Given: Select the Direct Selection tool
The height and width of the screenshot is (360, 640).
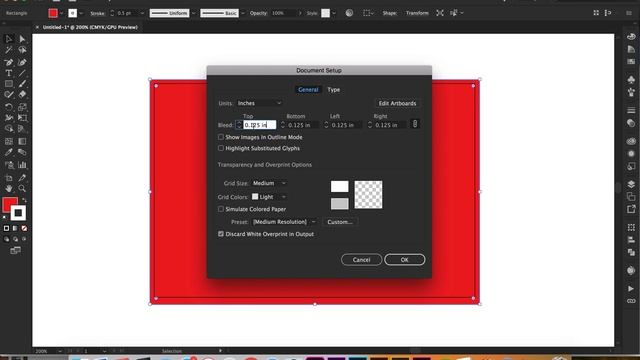Looking at the screenshot, I should coord(22,39).
